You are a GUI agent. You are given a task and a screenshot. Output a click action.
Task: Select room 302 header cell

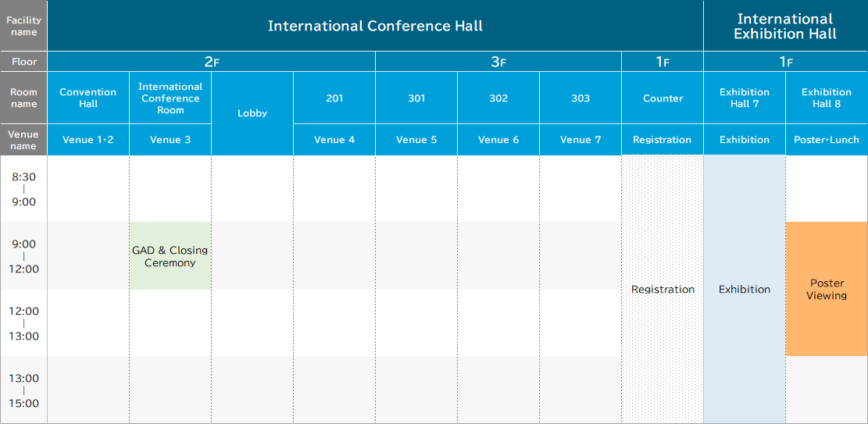(498, 98)
